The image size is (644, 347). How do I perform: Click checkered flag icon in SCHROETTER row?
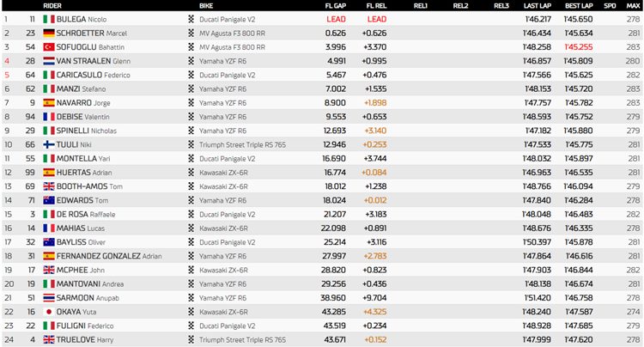[191, 33]
